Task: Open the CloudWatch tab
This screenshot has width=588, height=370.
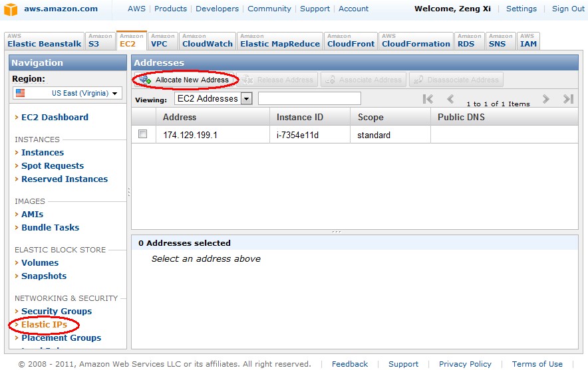Action: tap(208, 41)
